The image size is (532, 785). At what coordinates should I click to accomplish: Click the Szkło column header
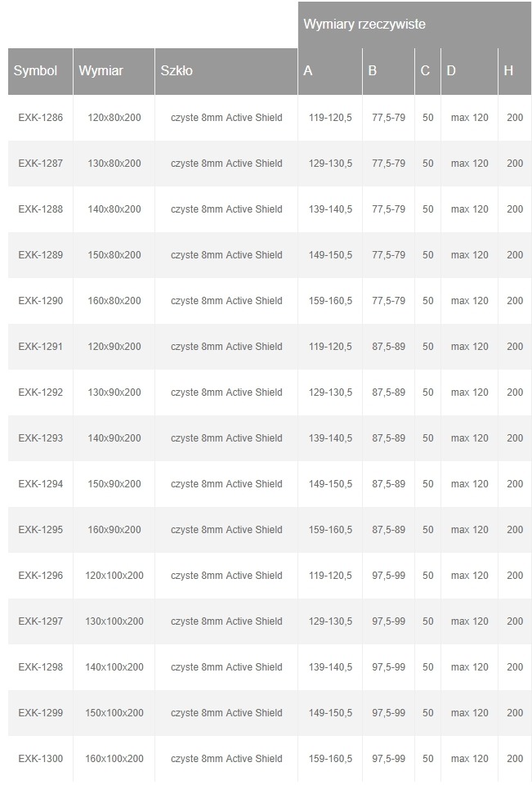click(x=176, y=71)
